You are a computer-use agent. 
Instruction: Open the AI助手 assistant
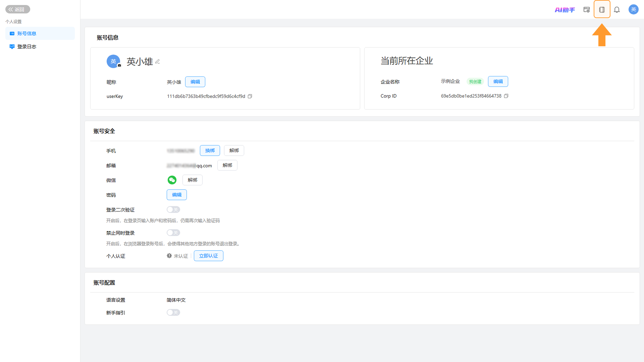[x=565, y=10]
